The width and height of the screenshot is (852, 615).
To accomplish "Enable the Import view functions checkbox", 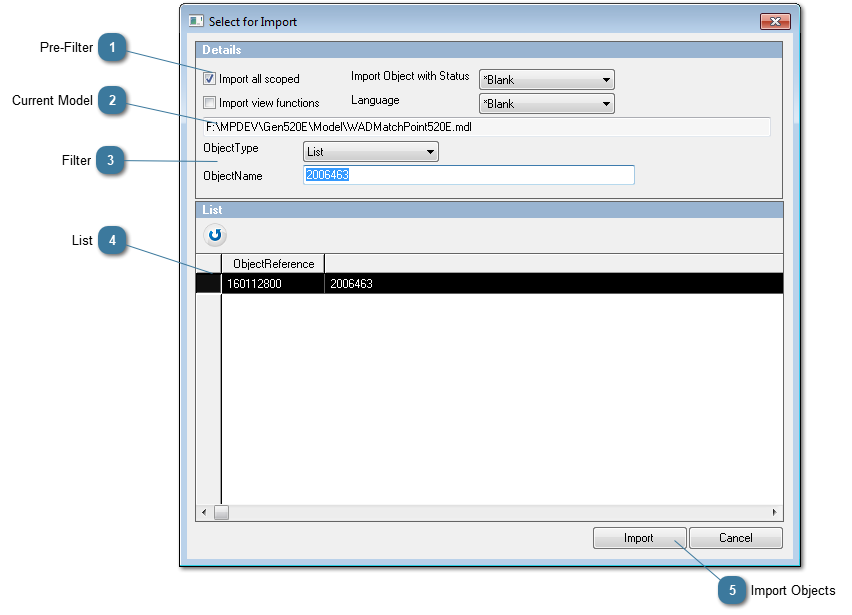I will 210,103.
